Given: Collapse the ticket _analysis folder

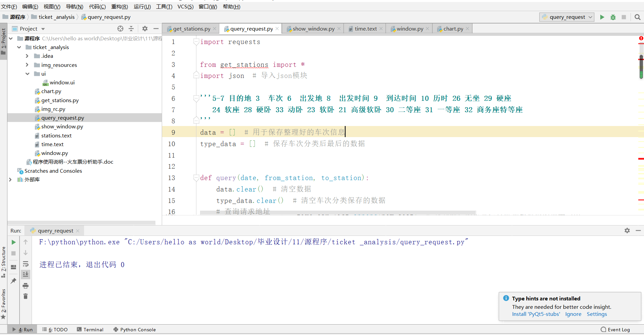Looking at the screenshot, I should [x=19, y=47].
